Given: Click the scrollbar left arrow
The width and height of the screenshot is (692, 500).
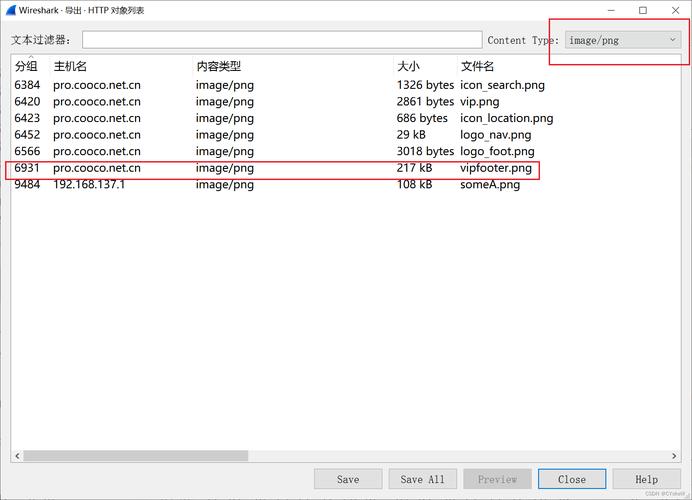Looking at the screenshot, I should tap(17, 456).
